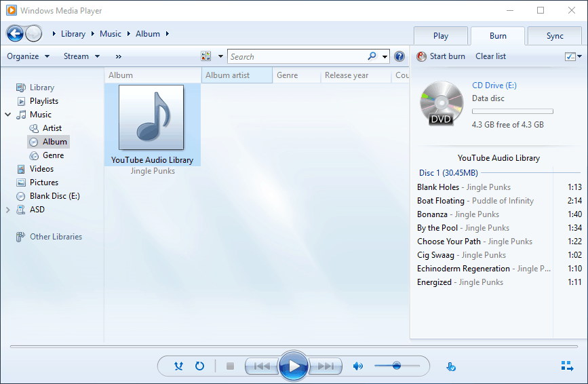Click the Windows Media Player title icon
Viewport: 588px width, 384px height.
click(12, 10)
